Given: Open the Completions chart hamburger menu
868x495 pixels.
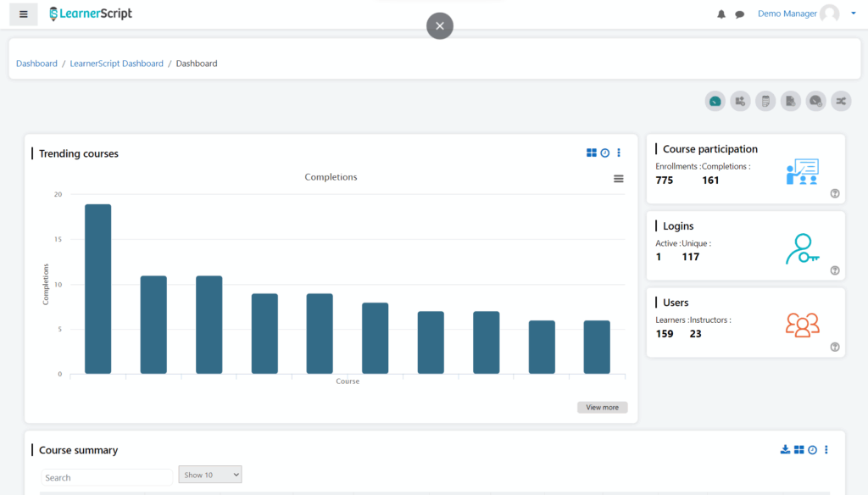Looking at the screenshot, I should [x=619, y=179].
